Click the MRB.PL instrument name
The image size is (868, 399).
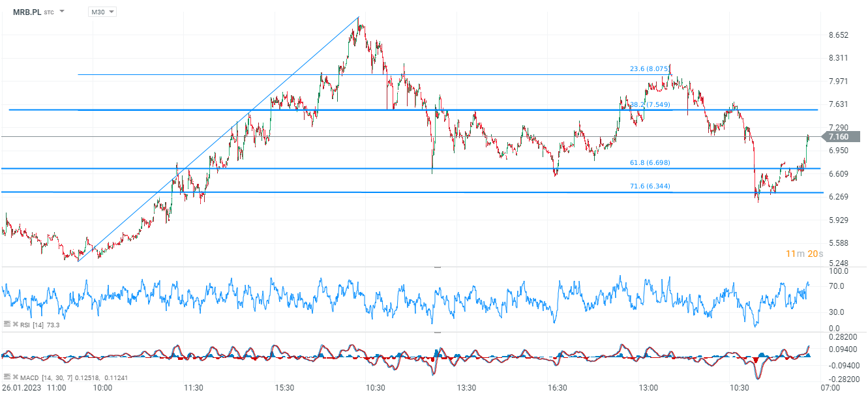[x=27, y=12]
